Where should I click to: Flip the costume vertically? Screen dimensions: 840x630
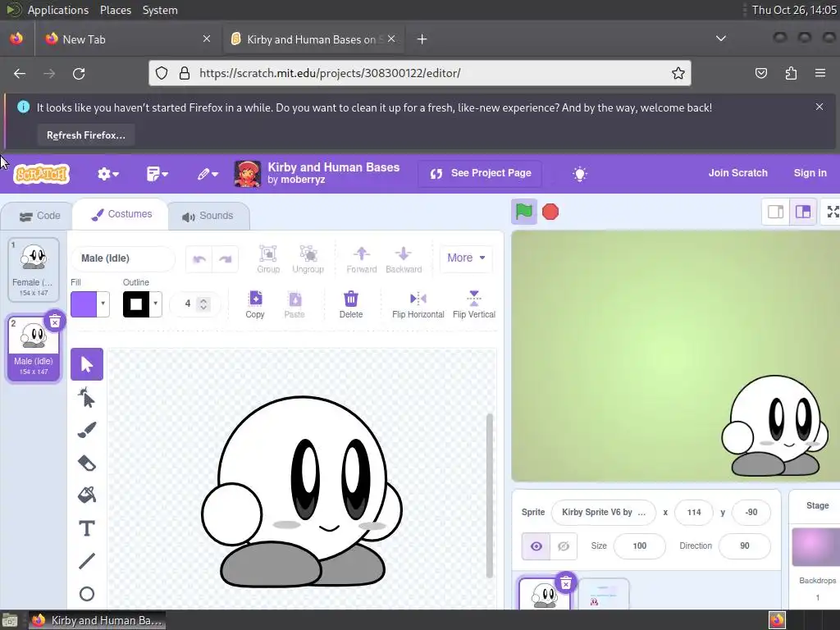click(x=473, y=304)
